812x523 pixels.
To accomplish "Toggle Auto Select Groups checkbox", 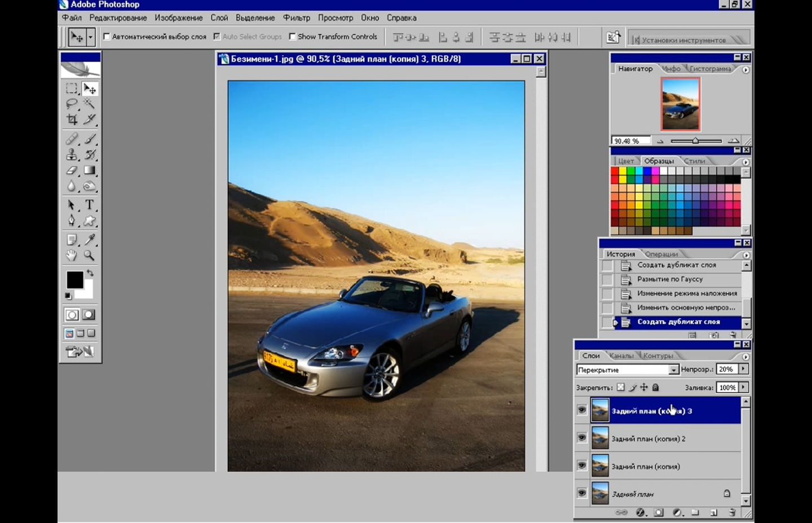I will 217,37.
